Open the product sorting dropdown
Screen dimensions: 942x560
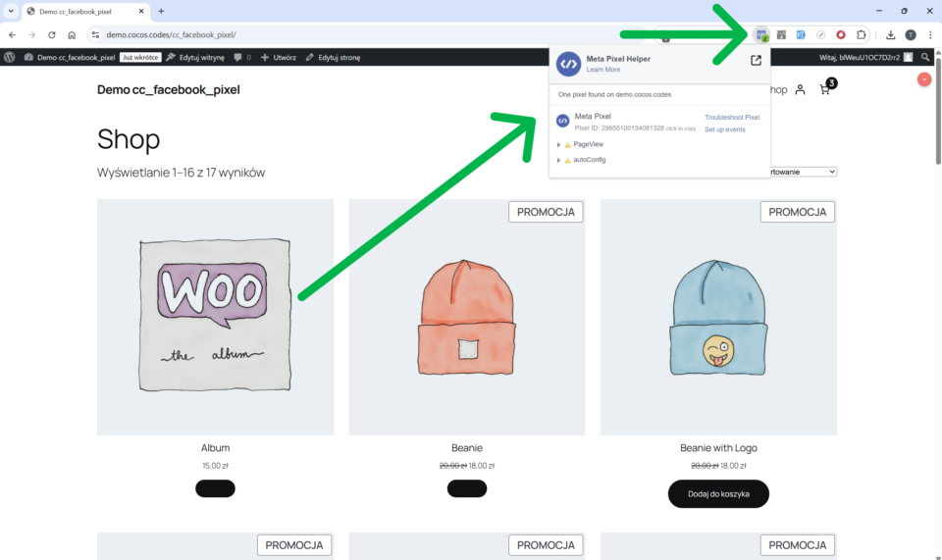(x=804, y=172)
